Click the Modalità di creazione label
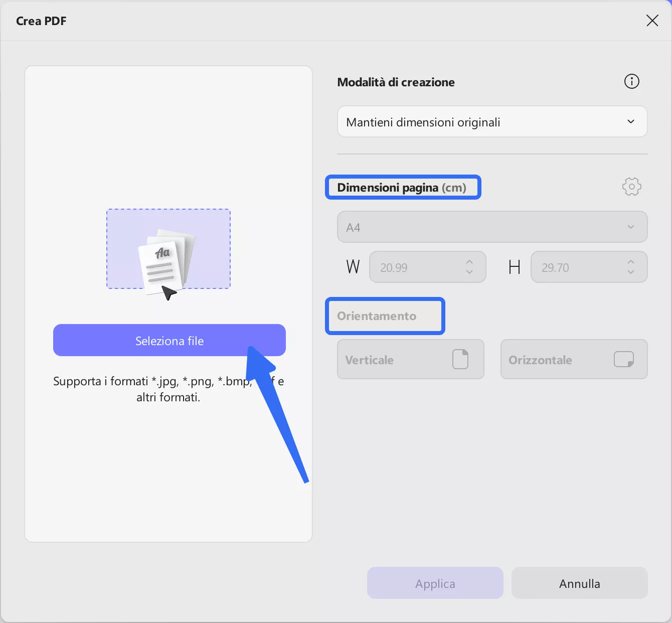The image size is (672, 623). [396, 82]
